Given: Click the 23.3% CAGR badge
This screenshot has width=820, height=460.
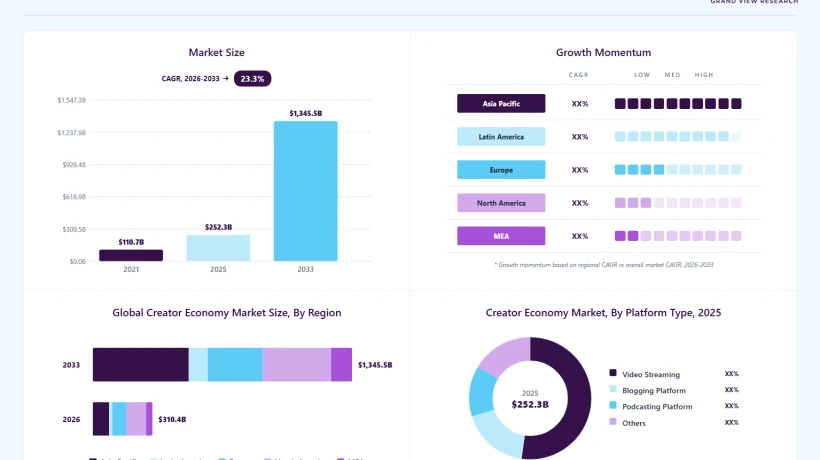Looking at the screenshot, I should click(252, 79).
